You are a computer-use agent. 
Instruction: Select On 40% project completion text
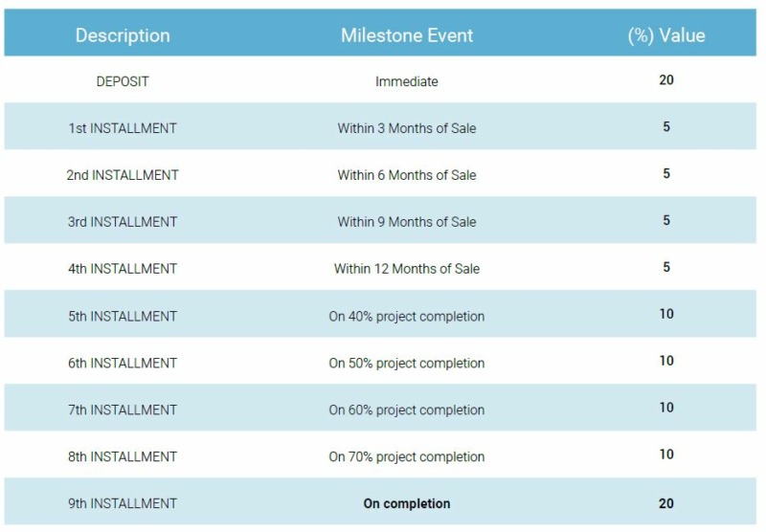click(406, 317)
